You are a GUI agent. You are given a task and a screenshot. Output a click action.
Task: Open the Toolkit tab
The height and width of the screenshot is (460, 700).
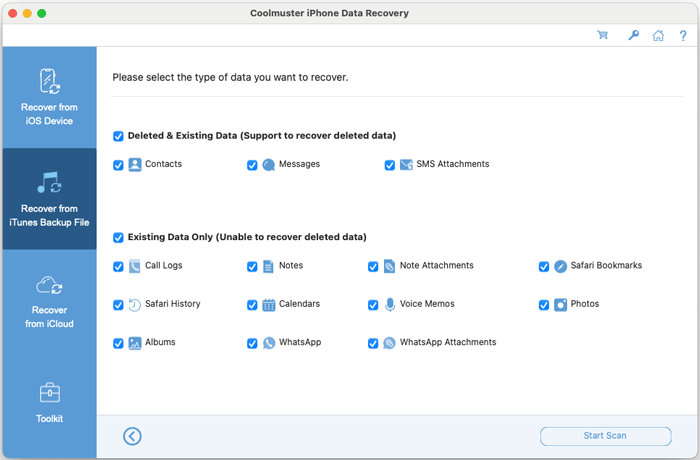(x=49, y=402)
